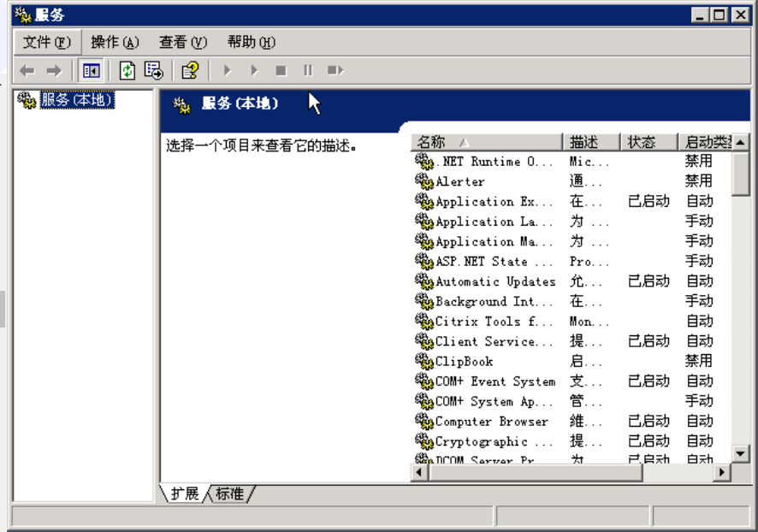
Task: Click the Application Ex... service gear icon
Action: (x=424, y=201)
